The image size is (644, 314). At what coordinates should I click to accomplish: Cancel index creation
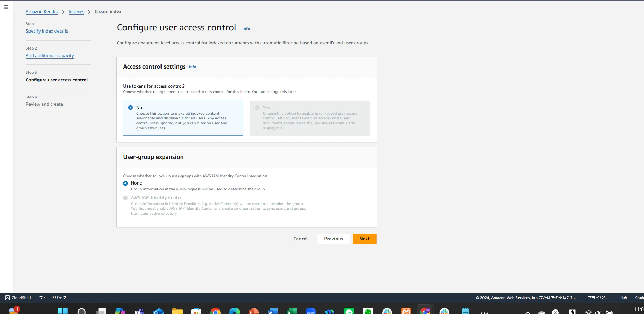301,239
